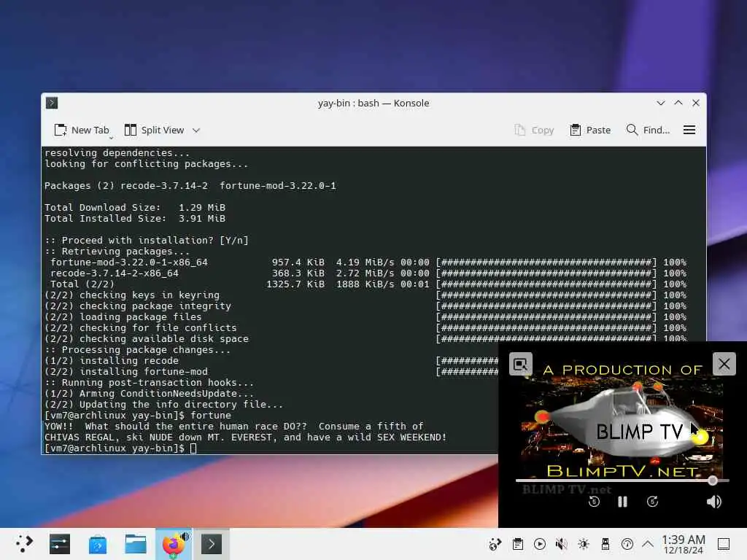
Task: Click the 'CHIVAS REGAL, ski NUDE' output line
Action: [245, 437]
